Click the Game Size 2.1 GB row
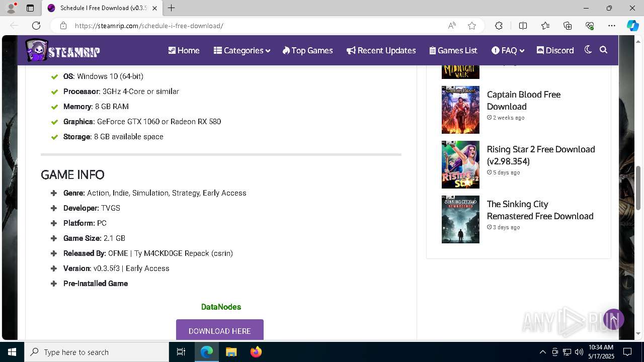Image resolution: width=644 pixels, height=362 pixels. [x=94, y=238]
